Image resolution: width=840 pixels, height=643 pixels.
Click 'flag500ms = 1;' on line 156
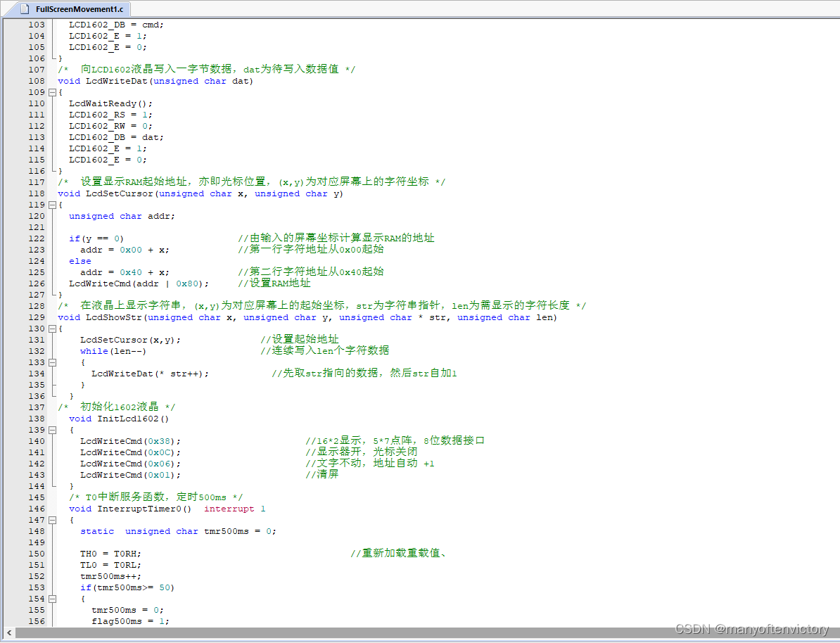[x=131, y=621]
